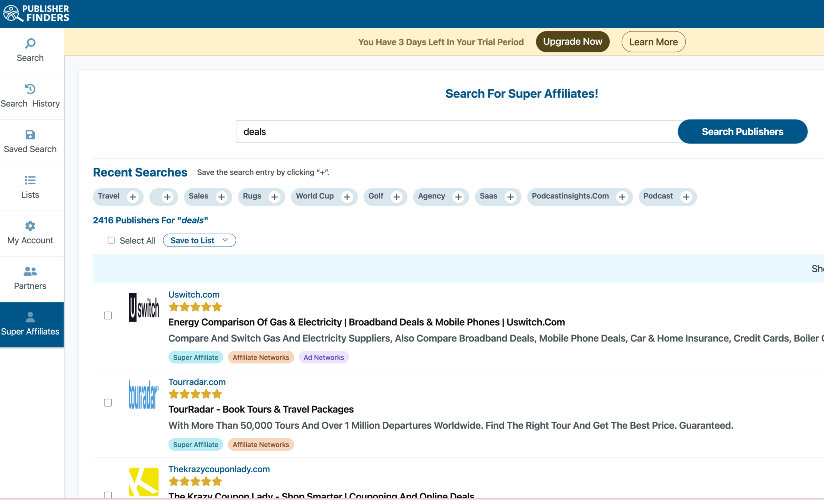Rerun the Saas recent search
The height and width of the screenshot is (500, 824).
488,196
